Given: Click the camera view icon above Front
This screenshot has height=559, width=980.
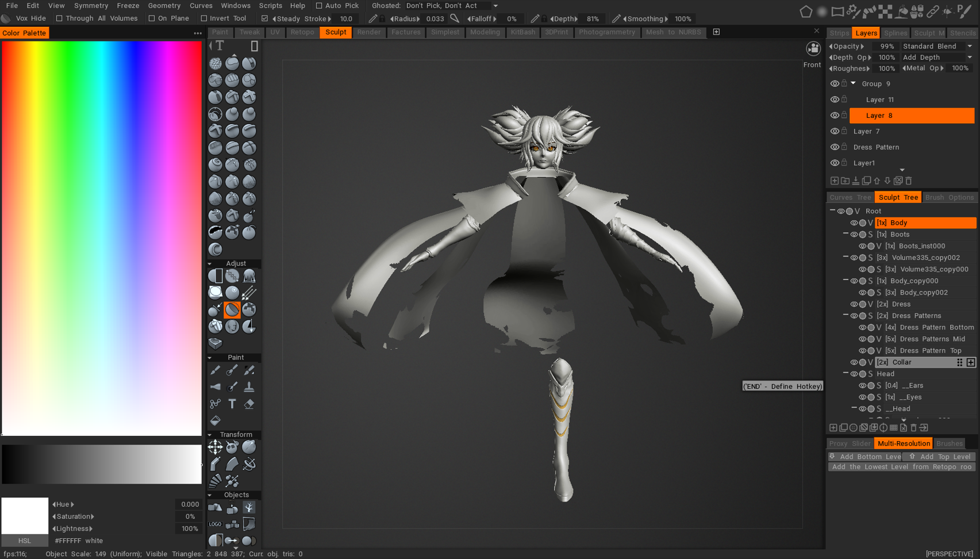Looking at the screenshot, I should (x=813, y=49).
